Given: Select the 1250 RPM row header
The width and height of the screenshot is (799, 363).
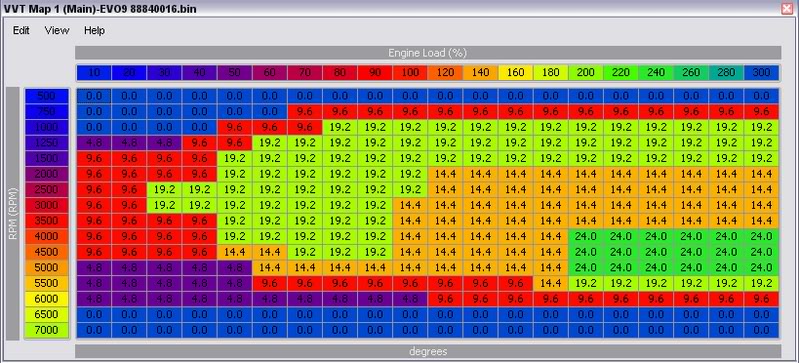Looking at the screenshot, I should click(46, 143).
